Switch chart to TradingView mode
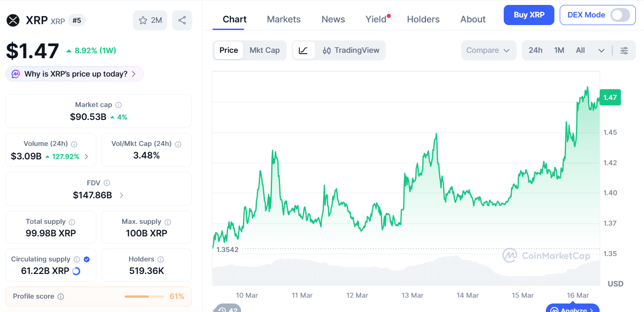The height and width of the screenshot is (312, 644). pyautogui.click(x=351, y=50)
